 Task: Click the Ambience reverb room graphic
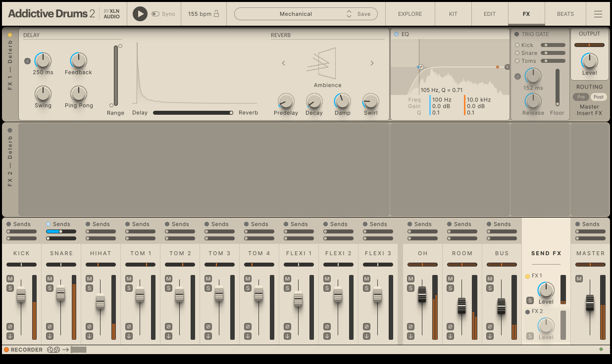point(322,63)
